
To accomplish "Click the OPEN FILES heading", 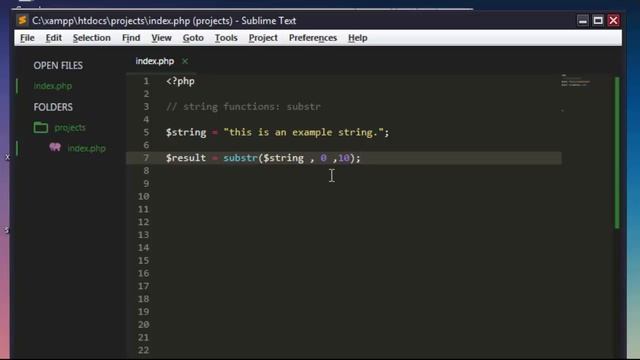I will click(58, 66).
